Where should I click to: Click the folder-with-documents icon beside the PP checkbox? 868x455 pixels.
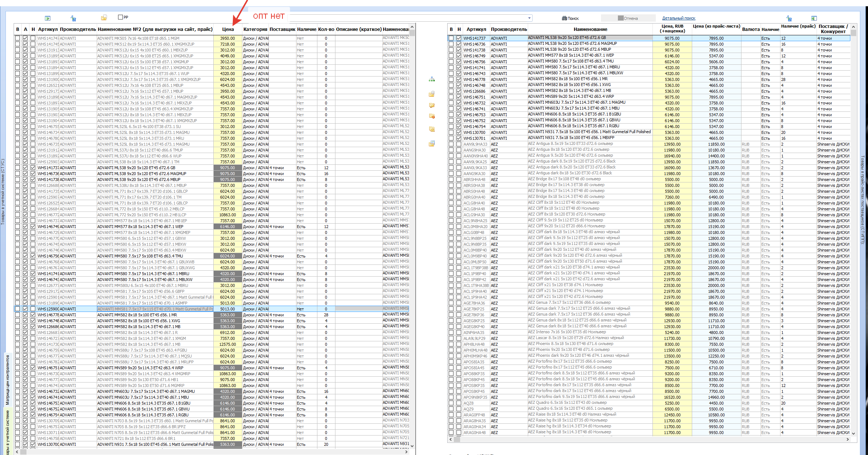(104, 18)
